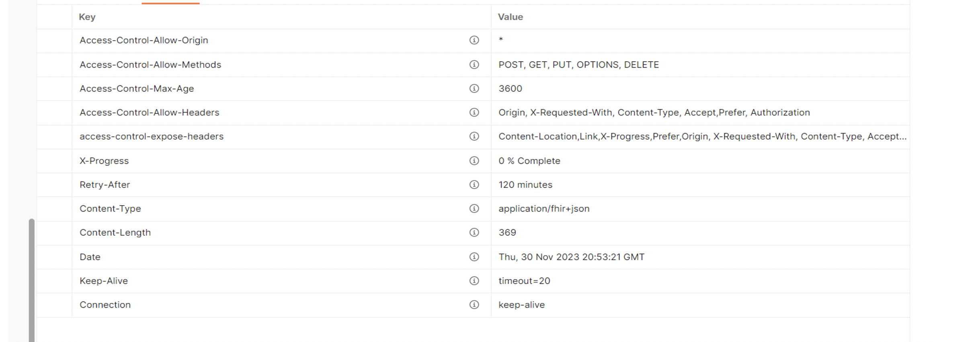Screen dimensions: 980x342
Task: Click info icon for Access-Control-Allow-Origin header
Action: [474, 40]
